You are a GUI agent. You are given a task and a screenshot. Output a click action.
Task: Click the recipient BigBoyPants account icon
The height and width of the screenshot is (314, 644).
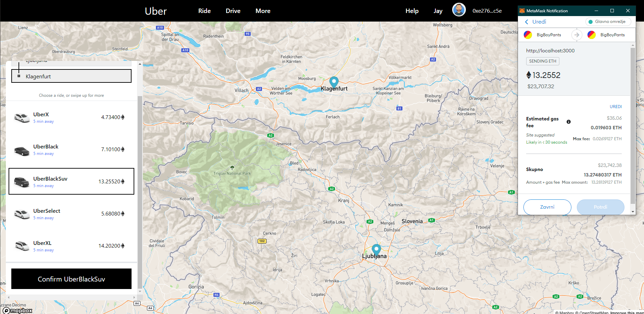(x=592, y=35)
